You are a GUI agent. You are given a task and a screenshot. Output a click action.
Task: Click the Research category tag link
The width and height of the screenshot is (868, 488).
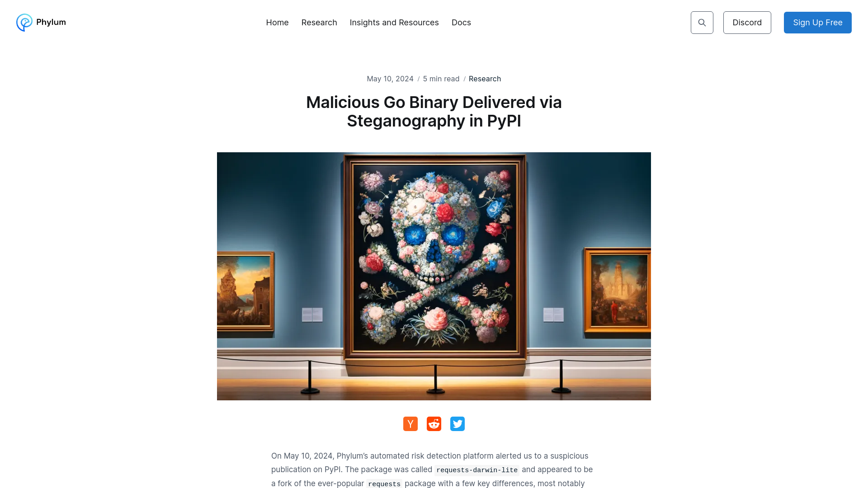click(485, 79)
